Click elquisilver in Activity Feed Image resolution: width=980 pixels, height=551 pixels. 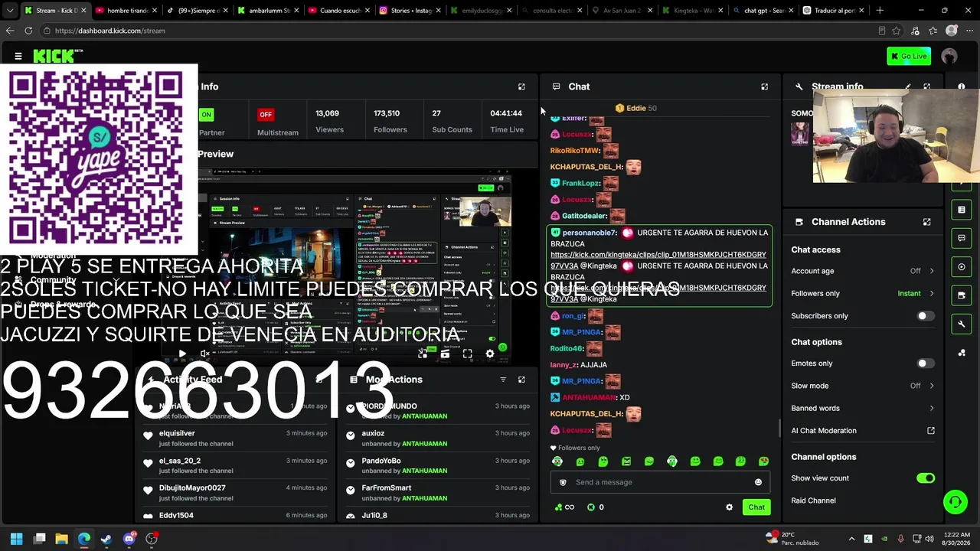click(x=177, y=433)
